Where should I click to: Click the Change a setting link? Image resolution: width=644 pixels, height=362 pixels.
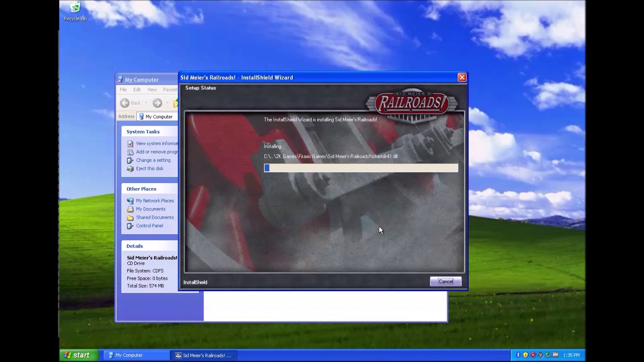click(x=153, y=160)
